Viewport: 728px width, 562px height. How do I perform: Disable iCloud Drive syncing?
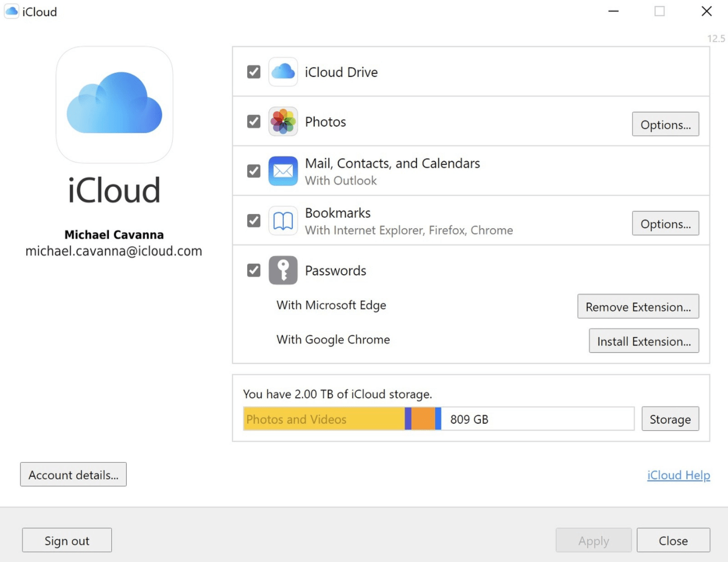(x=253, y=72)
